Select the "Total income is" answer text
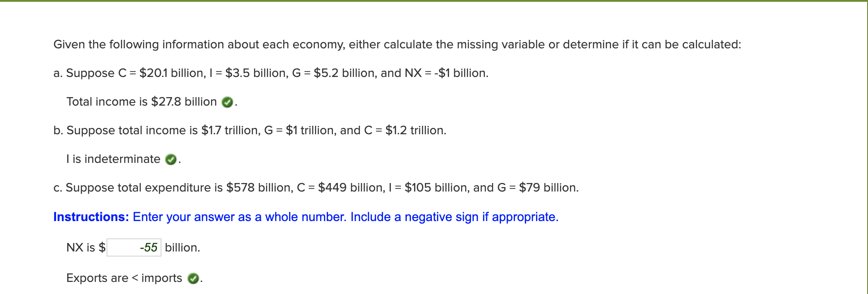Screen dimensions: 868x294 (x=107, y=102)
